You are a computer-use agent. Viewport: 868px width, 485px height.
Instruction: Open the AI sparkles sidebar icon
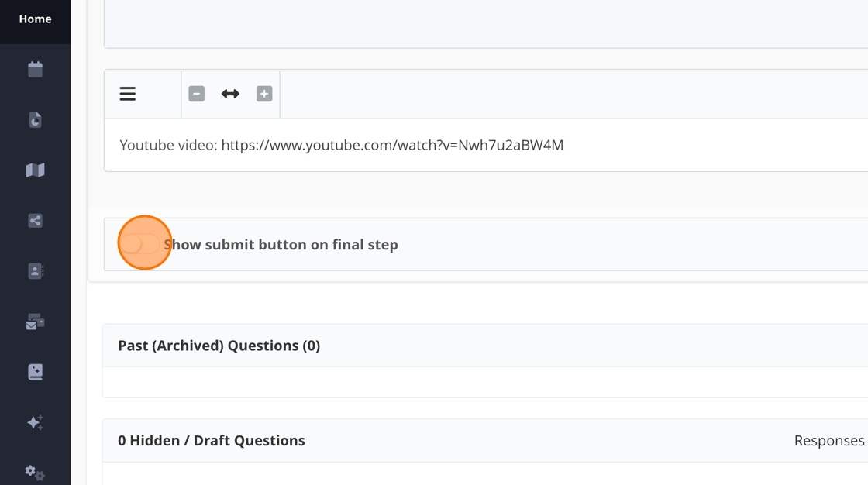(35, 422)
